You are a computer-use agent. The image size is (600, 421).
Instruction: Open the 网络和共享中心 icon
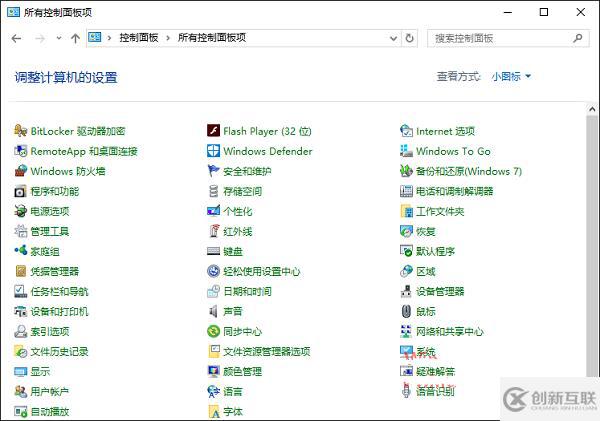coord(406,331)
